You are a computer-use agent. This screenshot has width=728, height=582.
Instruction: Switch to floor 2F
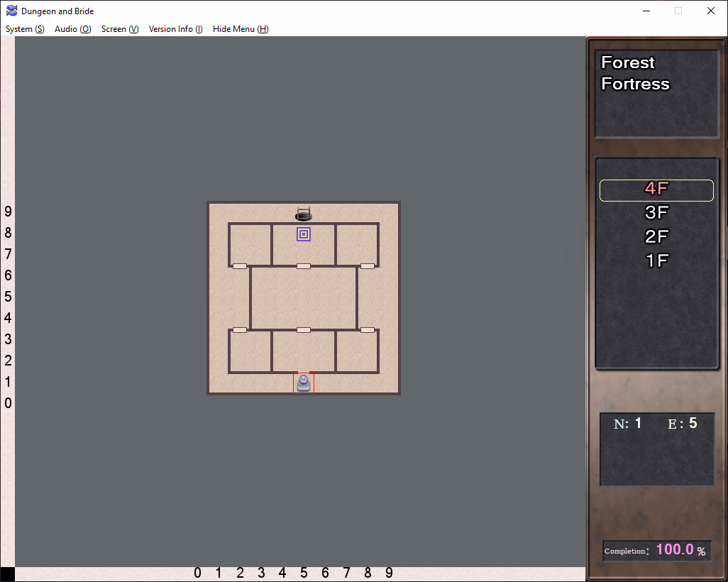pyautogui.click(x=656, y=237)
